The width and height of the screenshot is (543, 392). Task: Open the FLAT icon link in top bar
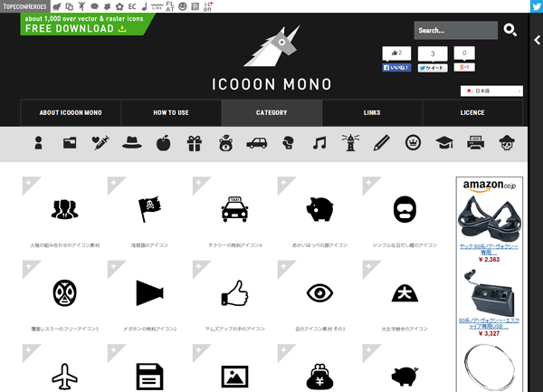click(x=170, y=6)
